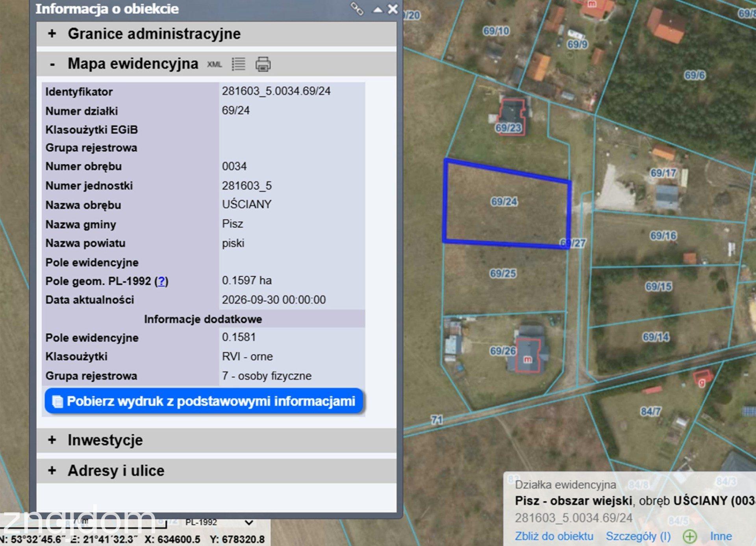756x546 pixels.
Task: Click the RVI - orne klasoużytki value
Action: coord(247,357)
